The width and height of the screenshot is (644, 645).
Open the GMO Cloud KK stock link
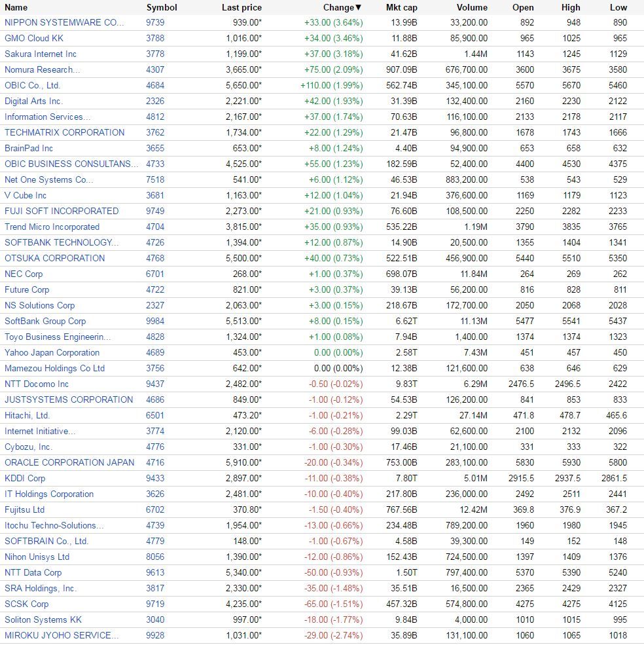(x=34, y=38)
